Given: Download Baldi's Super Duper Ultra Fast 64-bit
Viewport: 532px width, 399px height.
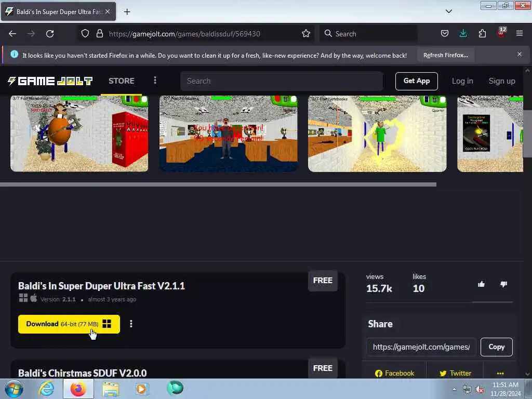Looking at the screenshot, I should pos(69,324).
